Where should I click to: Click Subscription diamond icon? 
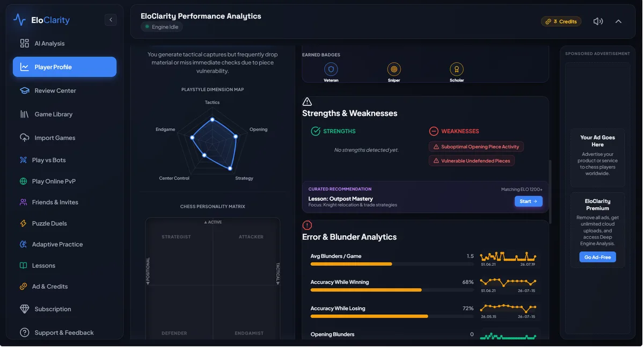click(x=25, y=309)
